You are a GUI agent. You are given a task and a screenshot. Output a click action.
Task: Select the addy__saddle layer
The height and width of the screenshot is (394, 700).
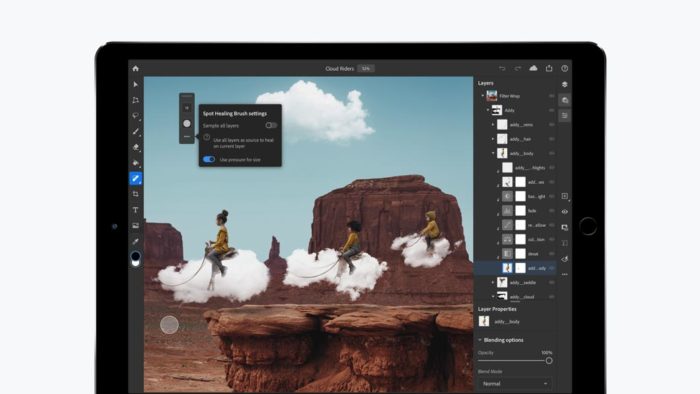point(515,282)
